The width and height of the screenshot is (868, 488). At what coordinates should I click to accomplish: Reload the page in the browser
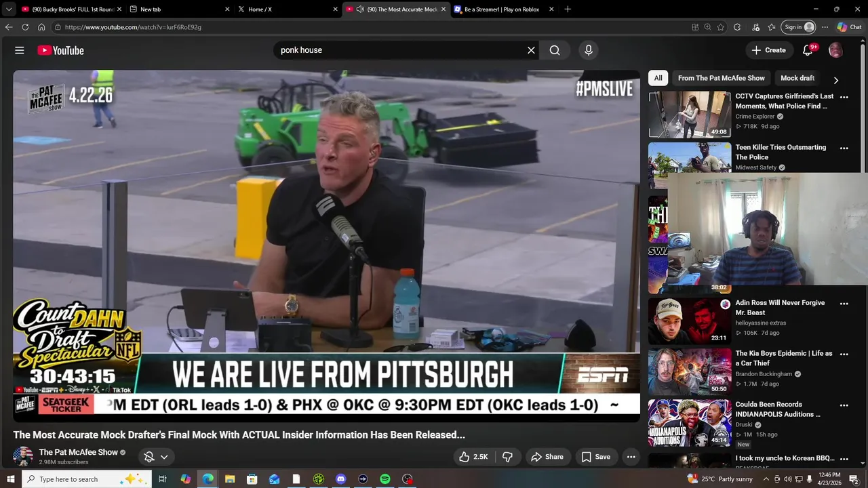(x=25, y=27)
